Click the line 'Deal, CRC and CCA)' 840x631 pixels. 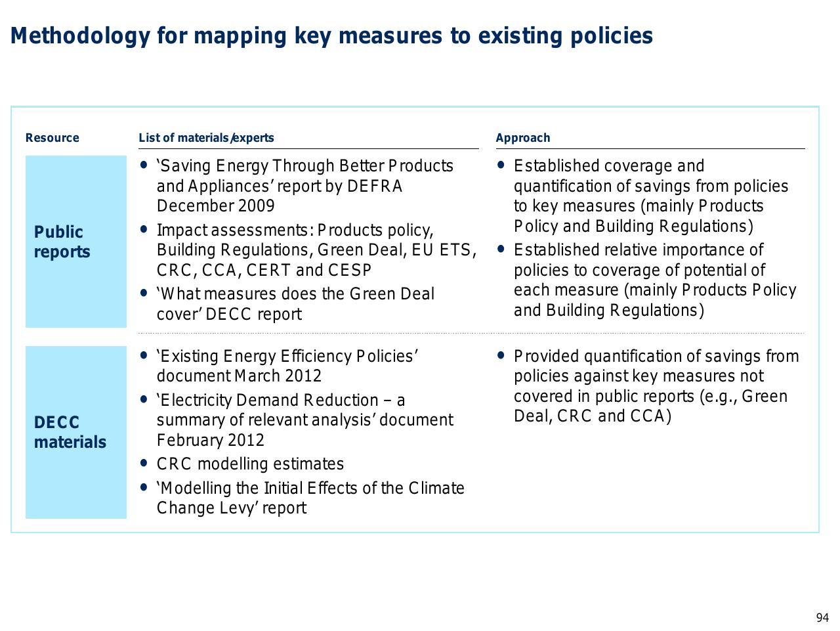point(593,416)
